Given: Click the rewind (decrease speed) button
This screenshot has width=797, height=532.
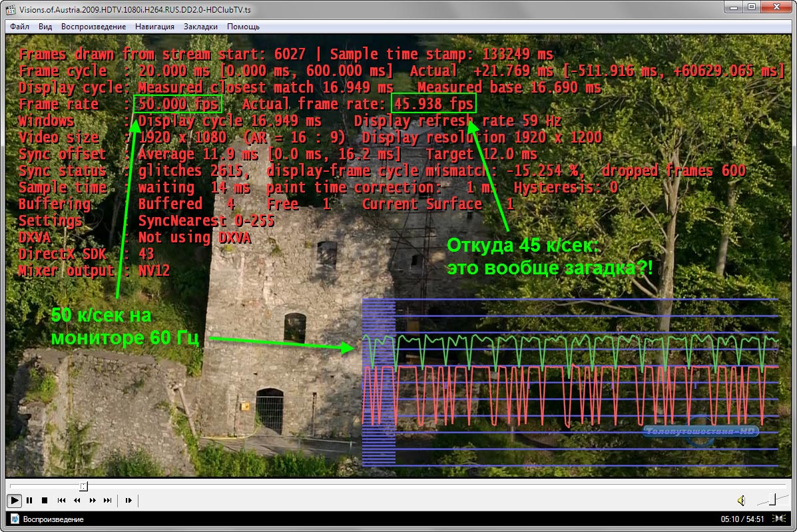Looking at the screenshot, I should (x=77, y=500).
